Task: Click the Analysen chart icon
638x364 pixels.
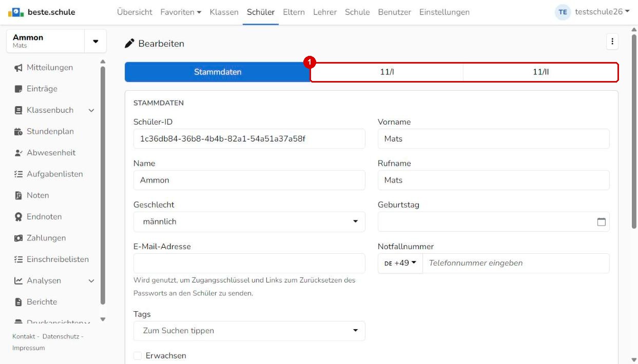Action: pyautogui.click(x=18, y=281)
